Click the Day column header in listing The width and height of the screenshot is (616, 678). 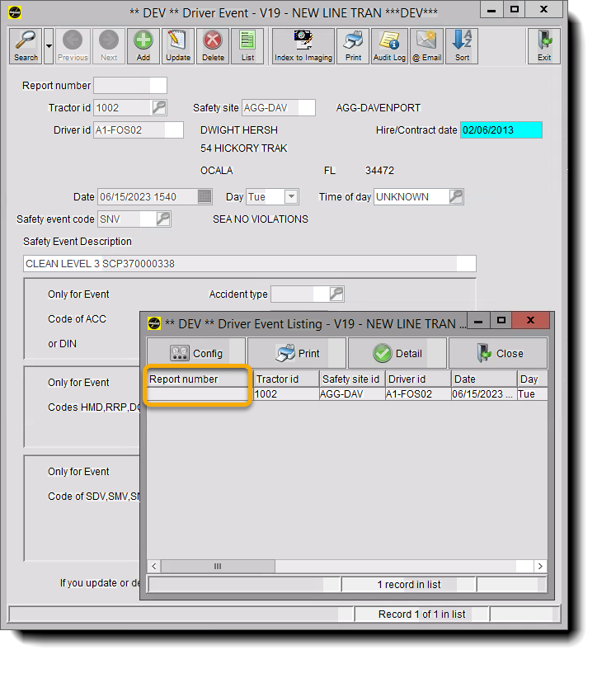coord(533,379)
